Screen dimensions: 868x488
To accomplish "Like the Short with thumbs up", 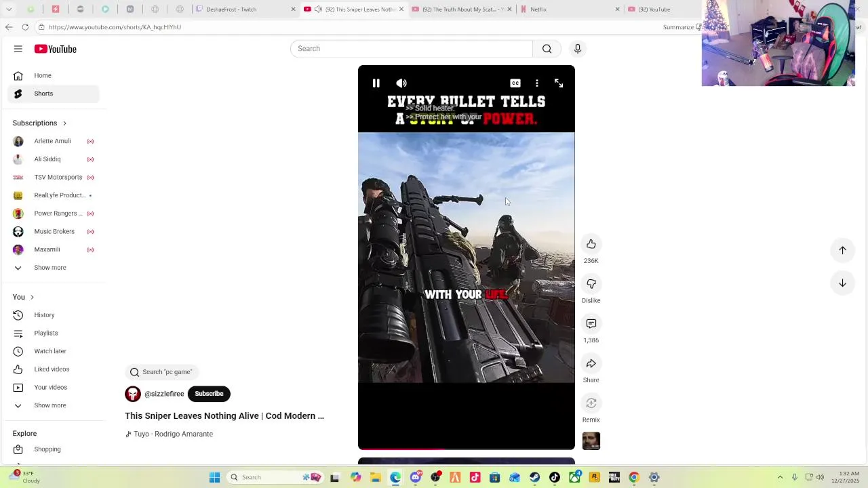I will pos(591,244).
